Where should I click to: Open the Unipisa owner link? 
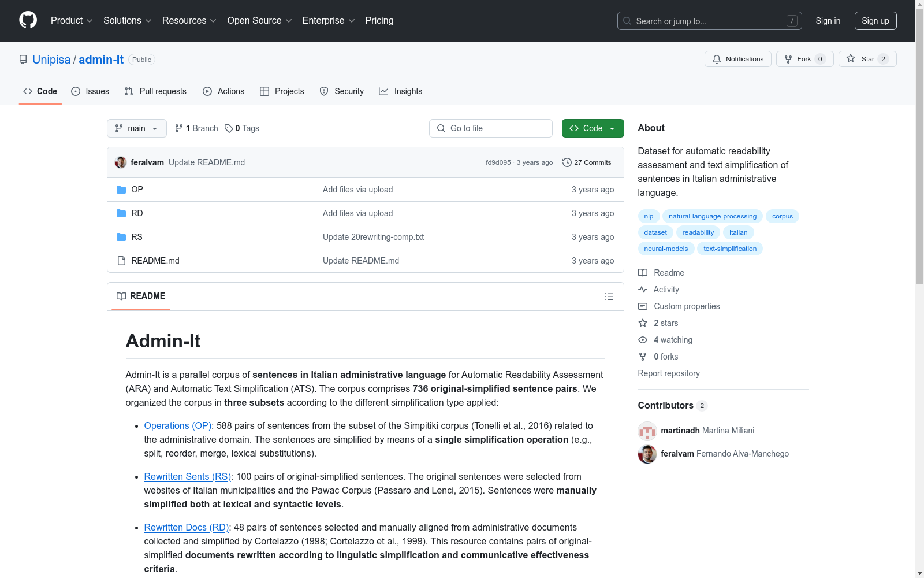point(51,60)
